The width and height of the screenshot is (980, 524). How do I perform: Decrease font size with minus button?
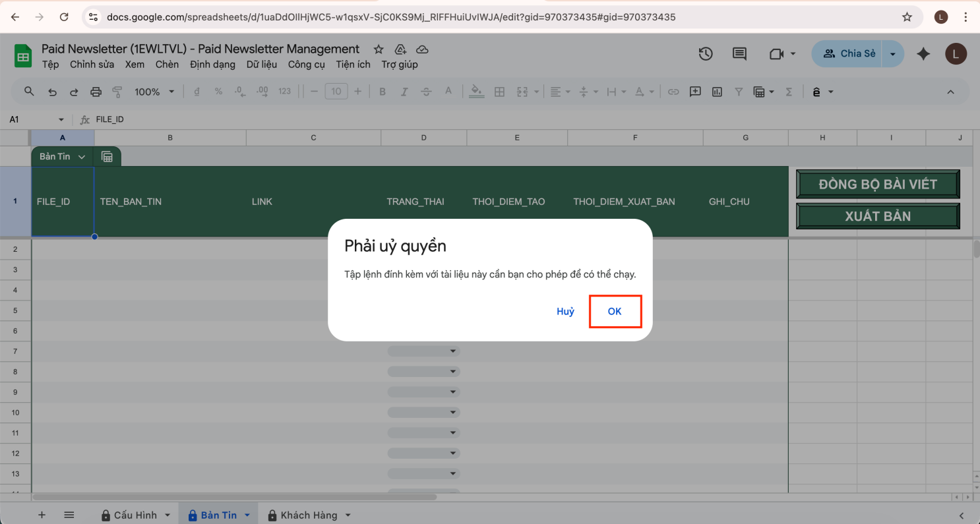[x=314, y=92]
